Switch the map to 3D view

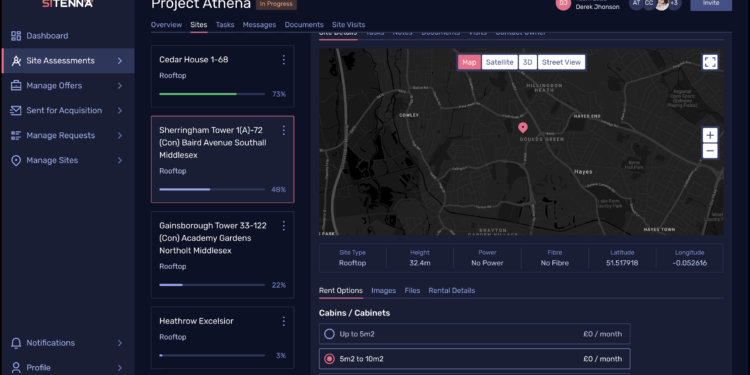(x=528, y=62)
